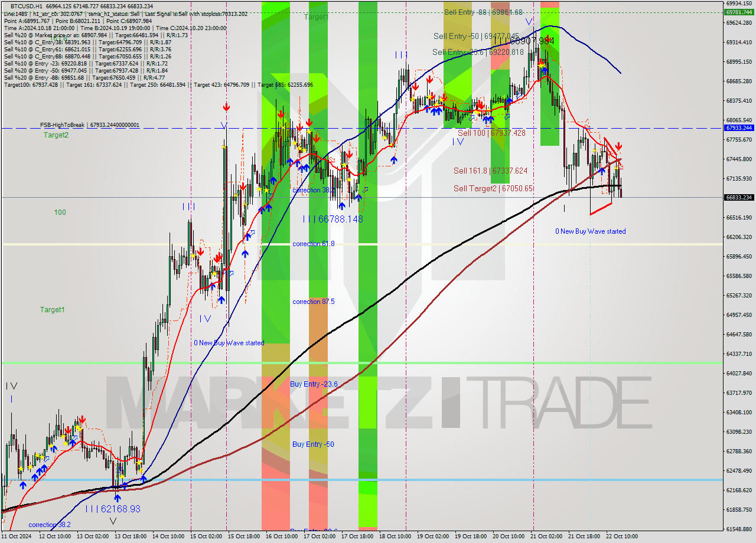Image resolution: width=756 pixels, height=543 pixels.
Task: Click the 'Sell Target2 | 67050.65' label
Action: coord(493,189)
